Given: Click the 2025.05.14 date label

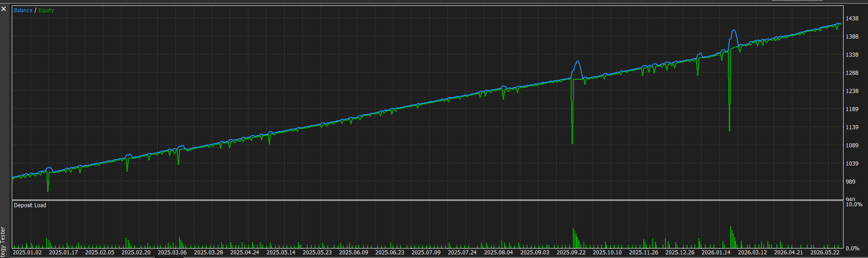Looking at the screenshot, I should (x=281, y=253).
